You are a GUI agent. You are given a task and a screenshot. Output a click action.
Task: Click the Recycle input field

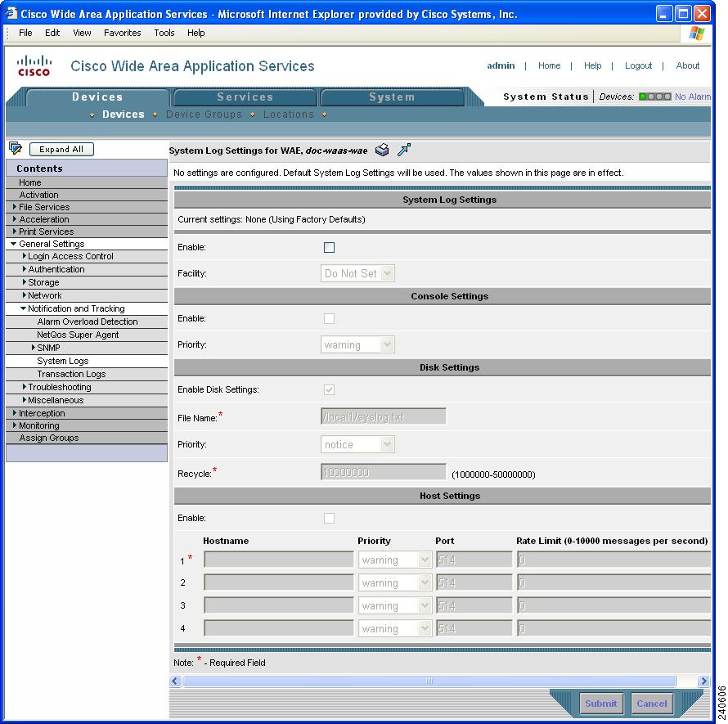point(384,472)
